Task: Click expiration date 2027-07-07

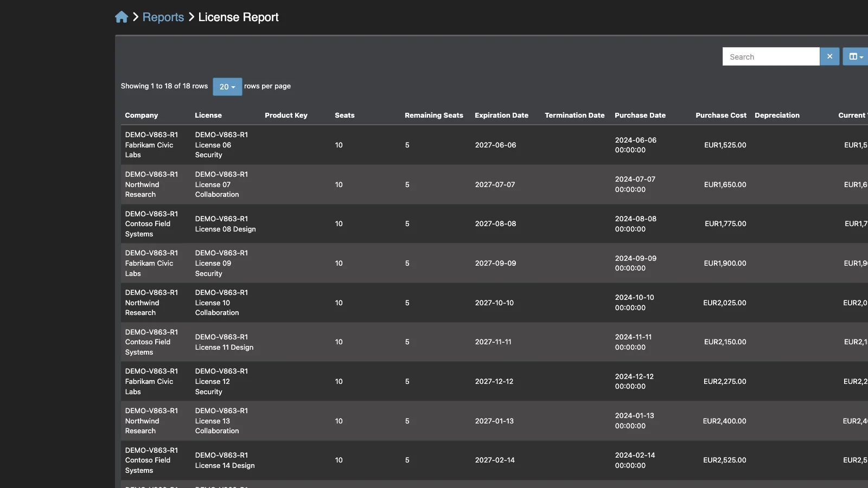Action: click(495, 185)
